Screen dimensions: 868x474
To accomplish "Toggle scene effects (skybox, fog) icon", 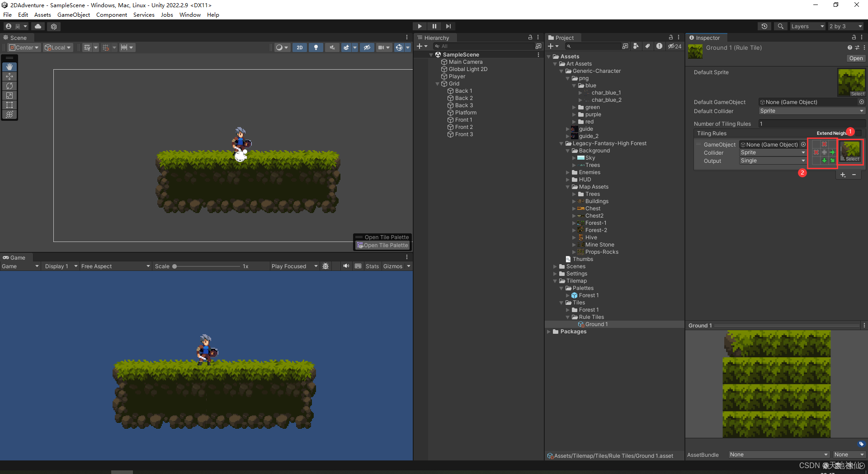I will pyautogui.click(x=346, y=47).
